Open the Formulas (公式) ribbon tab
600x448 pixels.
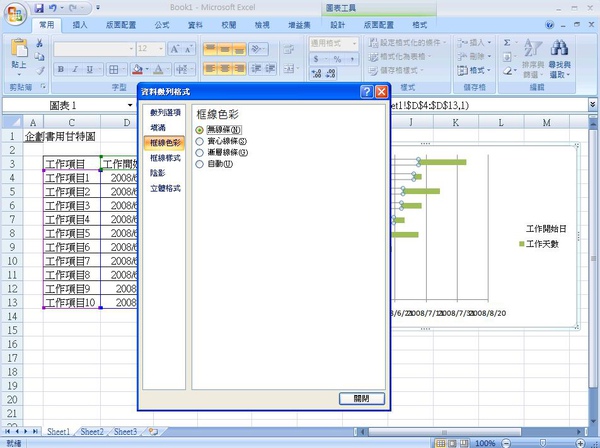(x=161, y=25)
